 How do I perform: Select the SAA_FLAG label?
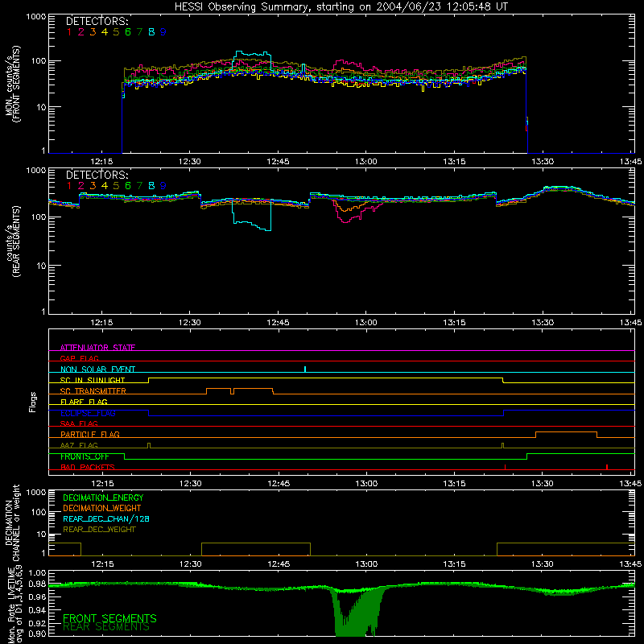(x=79, y=423)
